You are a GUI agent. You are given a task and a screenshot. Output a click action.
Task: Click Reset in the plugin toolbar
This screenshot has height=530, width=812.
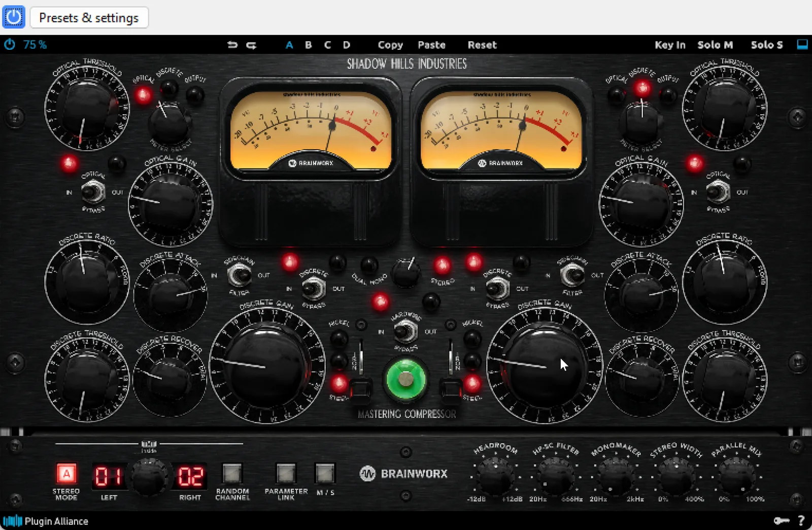482,45
